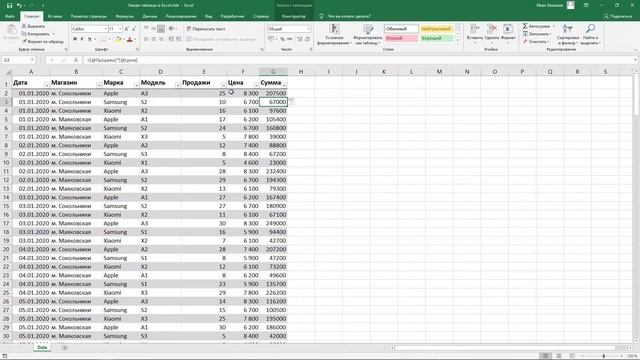Open the fill color dropdown arrow

tap(123, 39)
